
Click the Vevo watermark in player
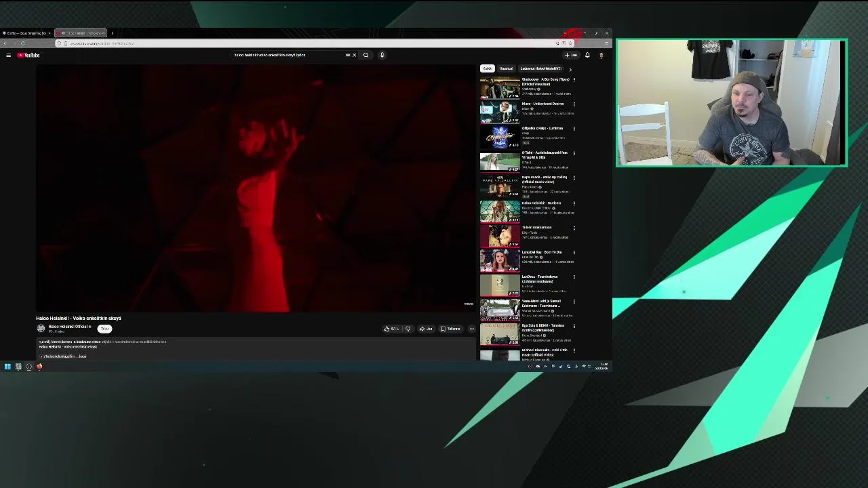click(x=469, y=304)
